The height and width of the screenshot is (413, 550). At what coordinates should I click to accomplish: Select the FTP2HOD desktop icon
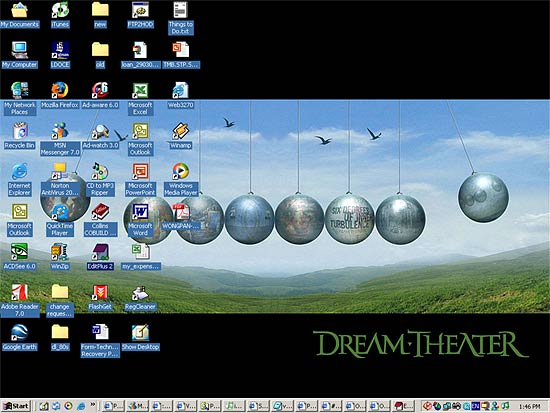(x=140, y=15)
